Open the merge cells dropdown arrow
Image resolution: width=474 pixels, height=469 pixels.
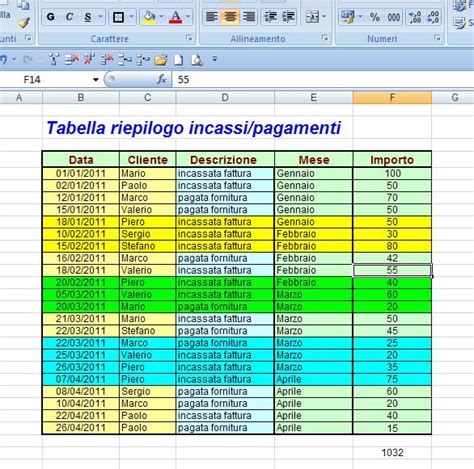(324, 17)
